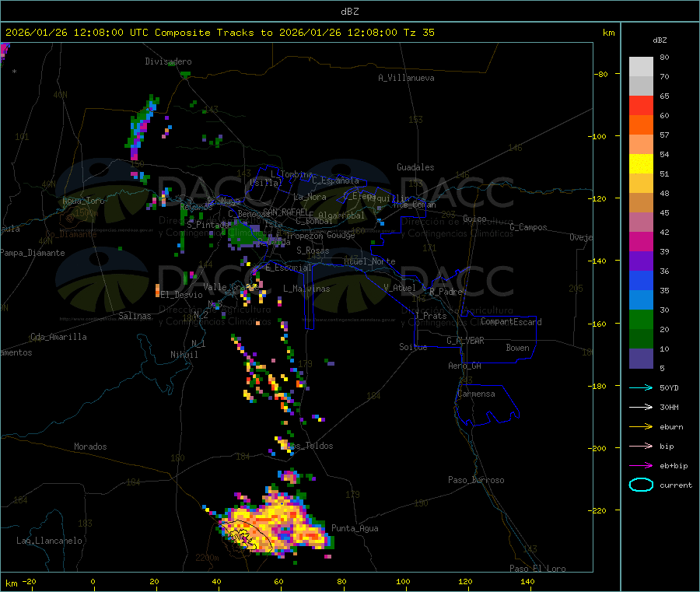Image resolution: width=700 pixels, height=592 pixels.
Task: Click the L_Malvinas location label
Action: 306,289
